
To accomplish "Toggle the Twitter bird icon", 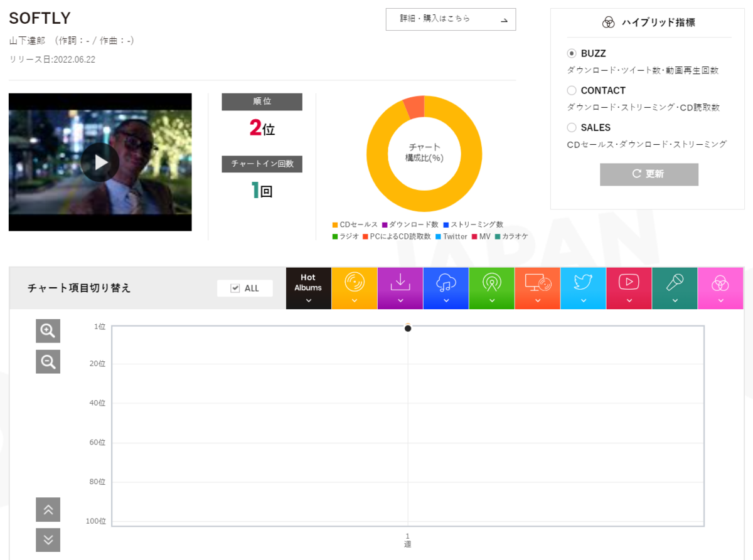I will point(584,288).
